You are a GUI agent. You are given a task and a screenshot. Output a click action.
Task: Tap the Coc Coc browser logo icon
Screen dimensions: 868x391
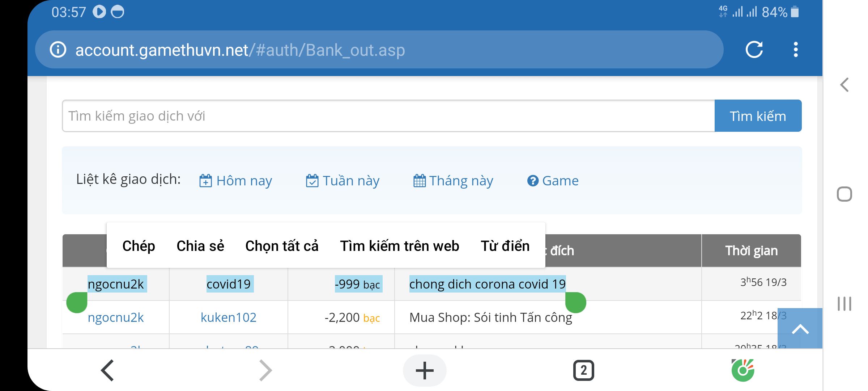coord(743,370)
